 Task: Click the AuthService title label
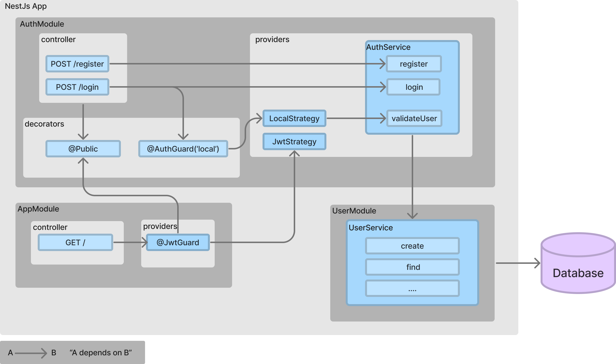tap(388, 47)
